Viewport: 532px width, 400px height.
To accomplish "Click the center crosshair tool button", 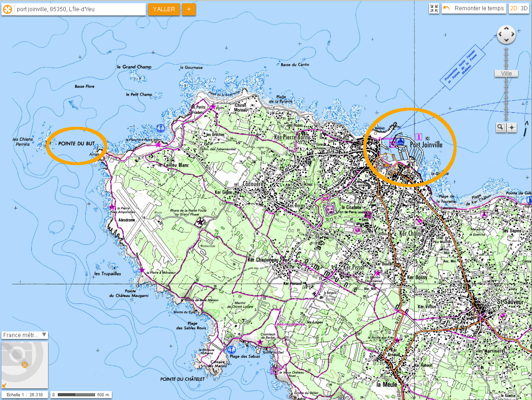I will 512,127.
